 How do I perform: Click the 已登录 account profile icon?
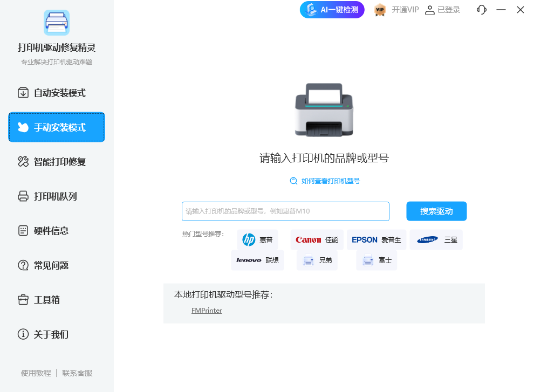tap(429, 10)
